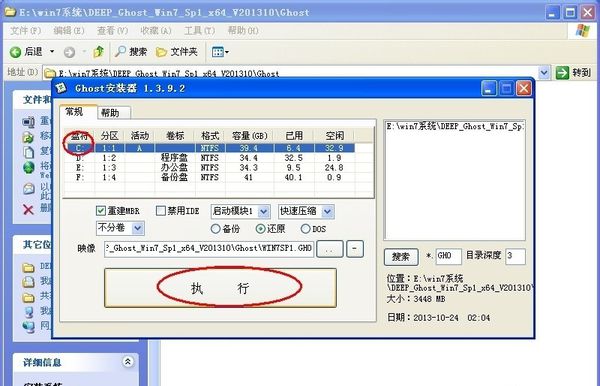
Task: Click the "-" button next to image path
Action: point(355,249)
